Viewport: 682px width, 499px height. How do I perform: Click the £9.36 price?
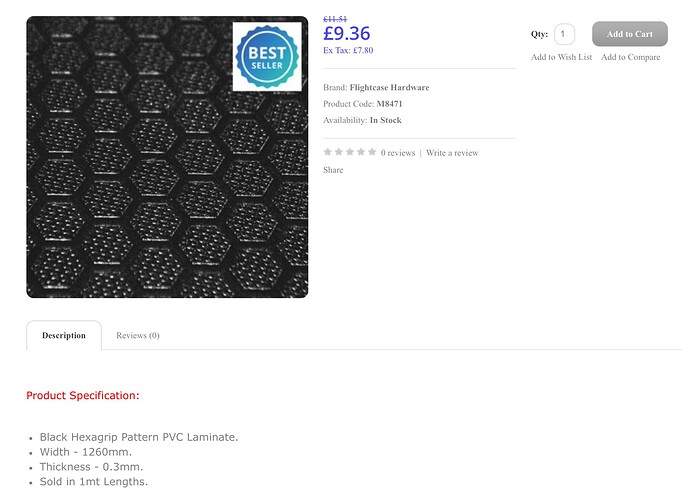(346, 33)
